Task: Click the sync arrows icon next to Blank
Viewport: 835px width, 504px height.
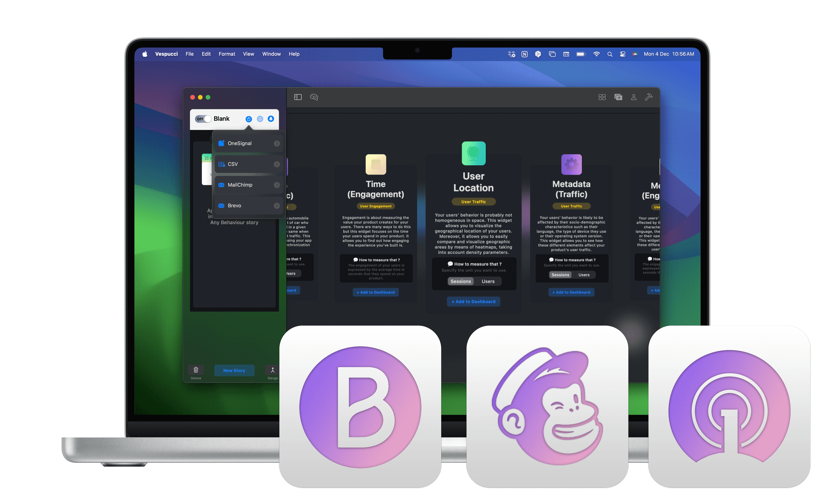Action: tap(260, 119)
